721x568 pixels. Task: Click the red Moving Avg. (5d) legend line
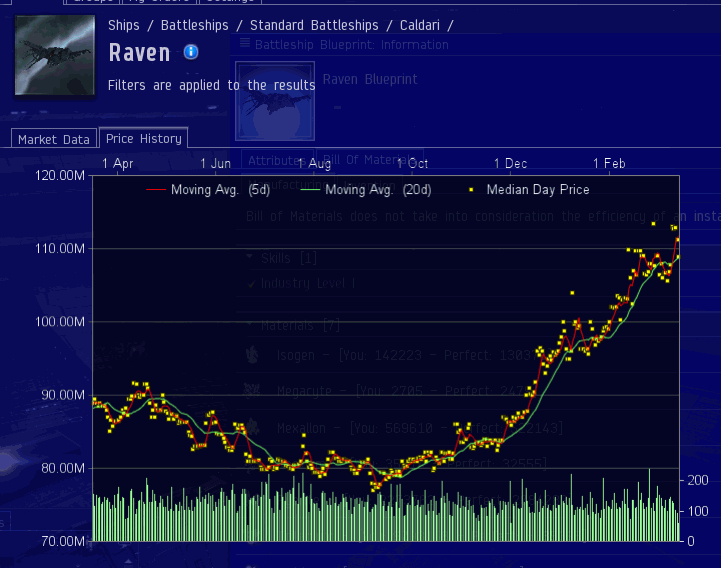156,189
